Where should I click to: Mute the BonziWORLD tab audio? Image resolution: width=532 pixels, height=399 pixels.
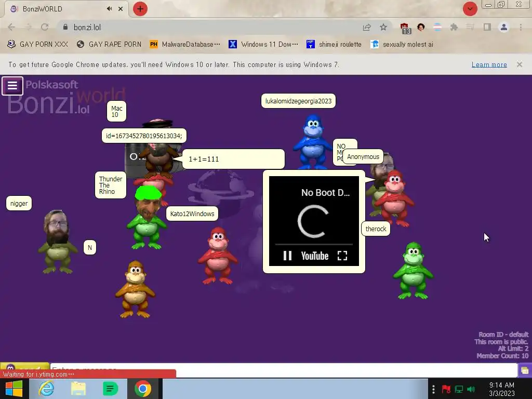click(x=109, y=9)
